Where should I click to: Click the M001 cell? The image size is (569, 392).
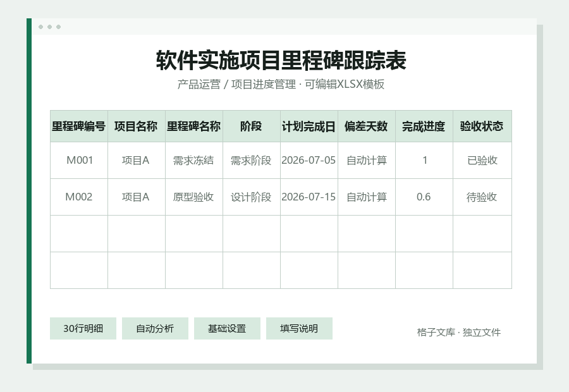[79, 161]
